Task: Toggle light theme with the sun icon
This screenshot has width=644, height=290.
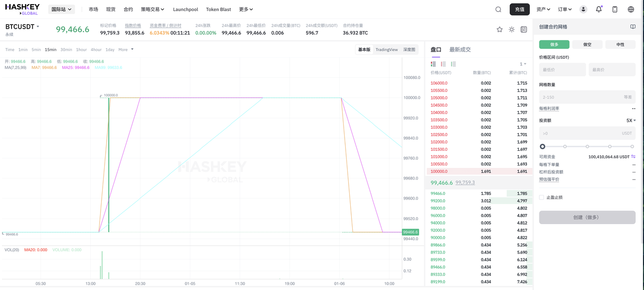Action: click(x=512, y=30)
